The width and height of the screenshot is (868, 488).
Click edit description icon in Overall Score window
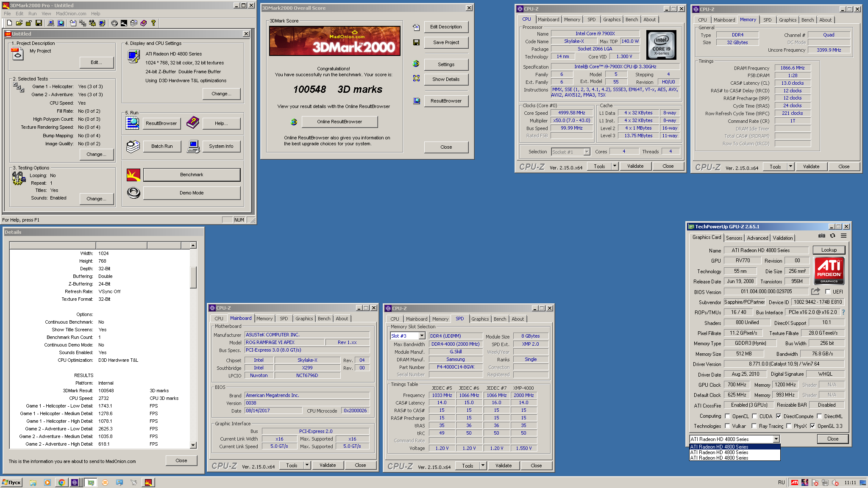416,27
